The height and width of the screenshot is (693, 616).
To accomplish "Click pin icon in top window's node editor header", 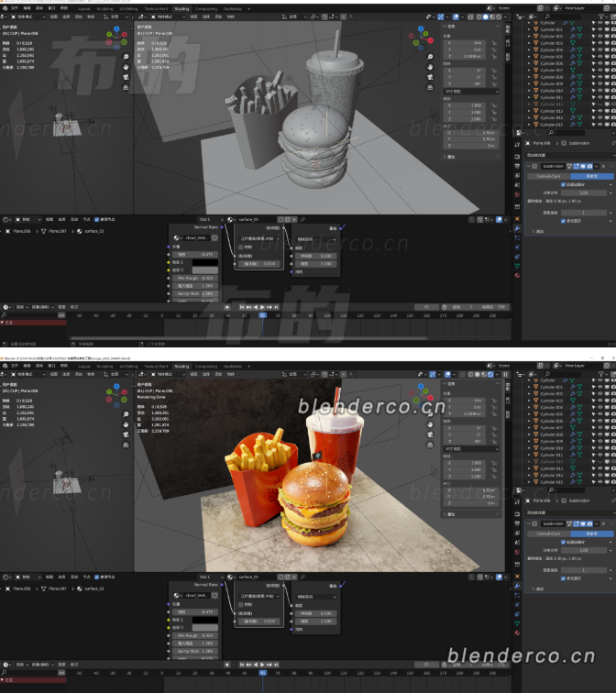I will click(302, 219).
